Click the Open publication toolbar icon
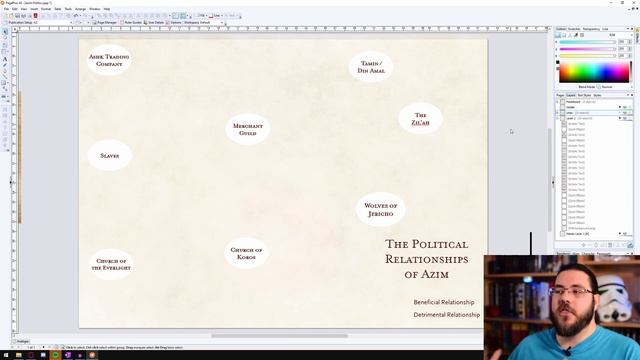The width and height of the screenshot is (640, 360). tap(11, 16)
